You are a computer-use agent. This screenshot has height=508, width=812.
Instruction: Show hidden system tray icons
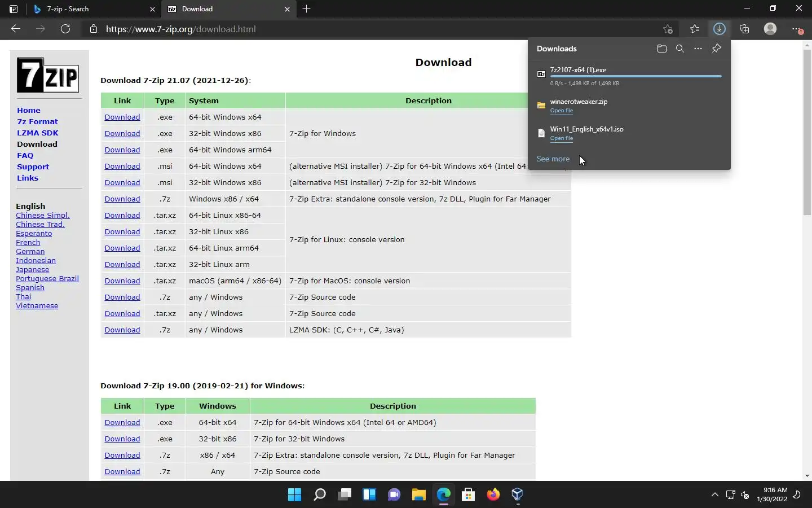click(715, 495)
